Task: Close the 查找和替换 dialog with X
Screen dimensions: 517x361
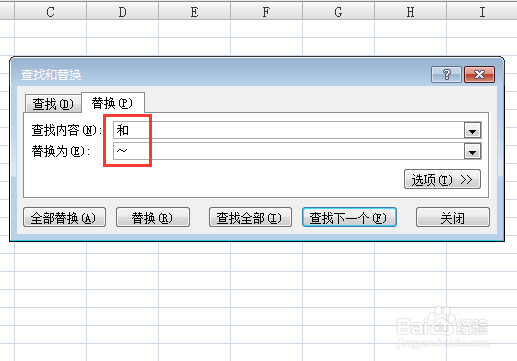Action: click(480, 74)
